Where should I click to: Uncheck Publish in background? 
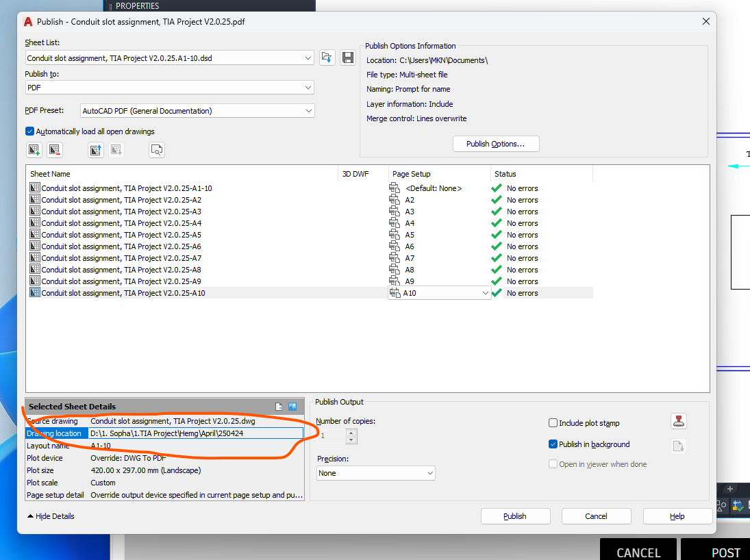553,444
